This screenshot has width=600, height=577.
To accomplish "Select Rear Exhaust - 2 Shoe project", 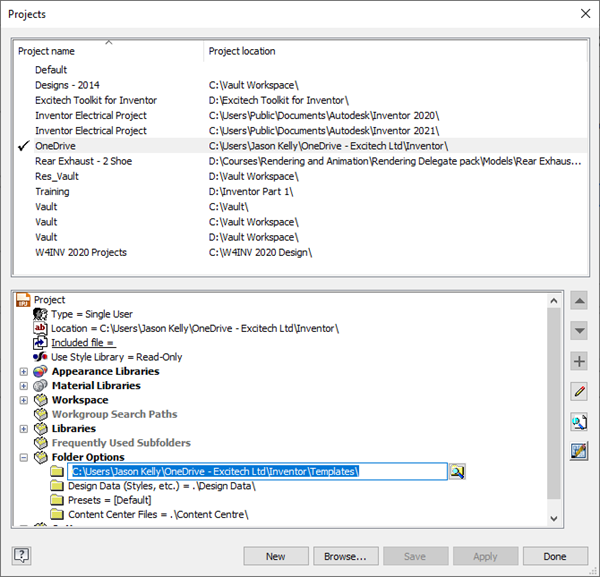I will click(x=300, y=161).
